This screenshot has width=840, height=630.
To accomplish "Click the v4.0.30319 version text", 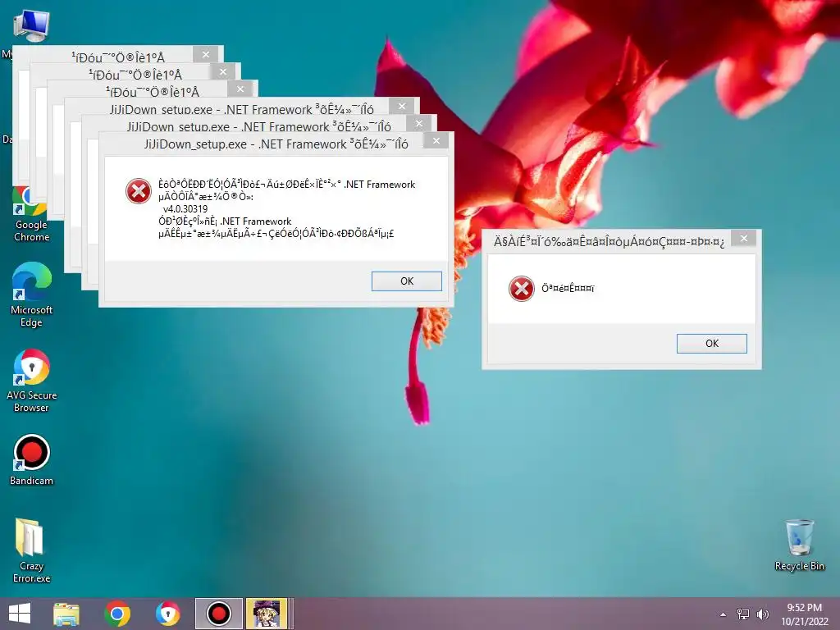I will [x=185, y=209].
